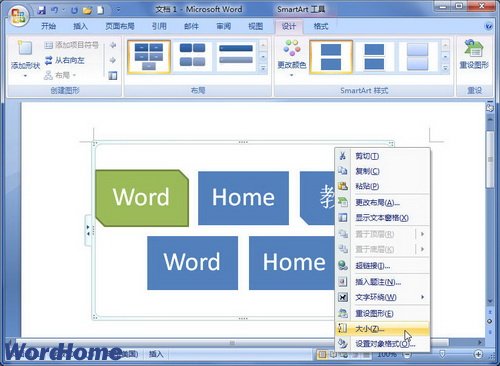
Task: Click the Undo icon in quick access toolbar
Action: point(54,10)
